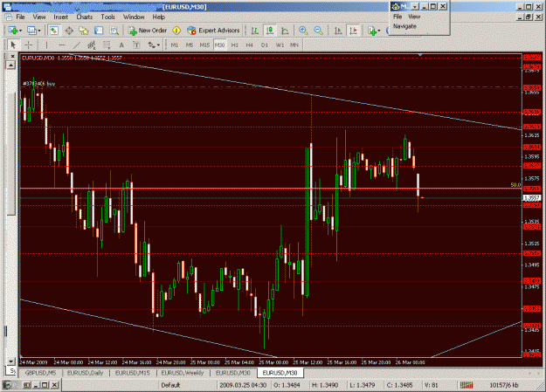
Task: Open the Navigator folder-star icon
Action: [x=84, y=31]
